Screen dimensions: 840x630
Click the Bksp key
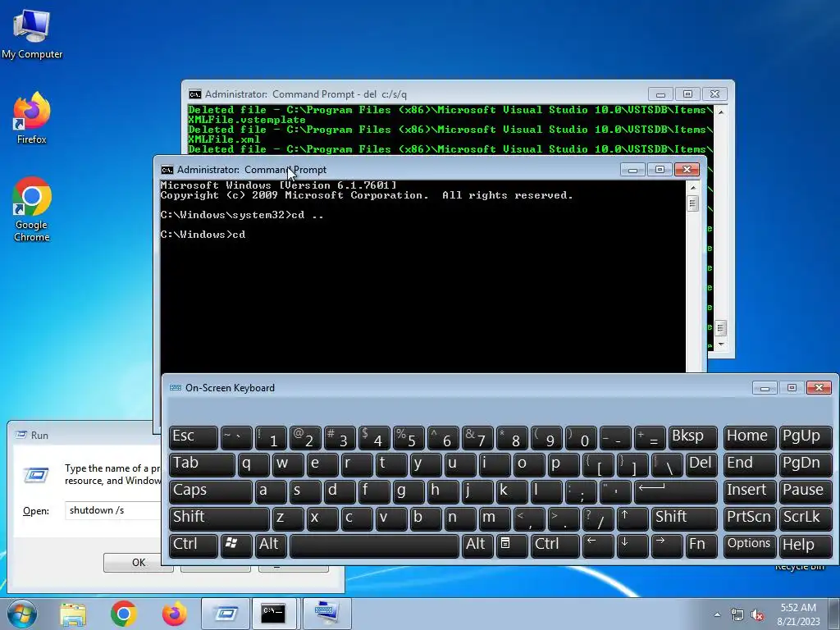pyautogui.click(x=692, y=438)
